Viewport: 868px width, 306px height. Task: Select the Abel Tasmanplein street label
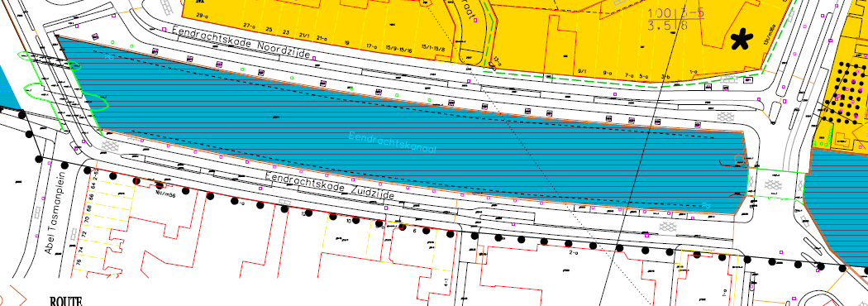pos(55,213)
